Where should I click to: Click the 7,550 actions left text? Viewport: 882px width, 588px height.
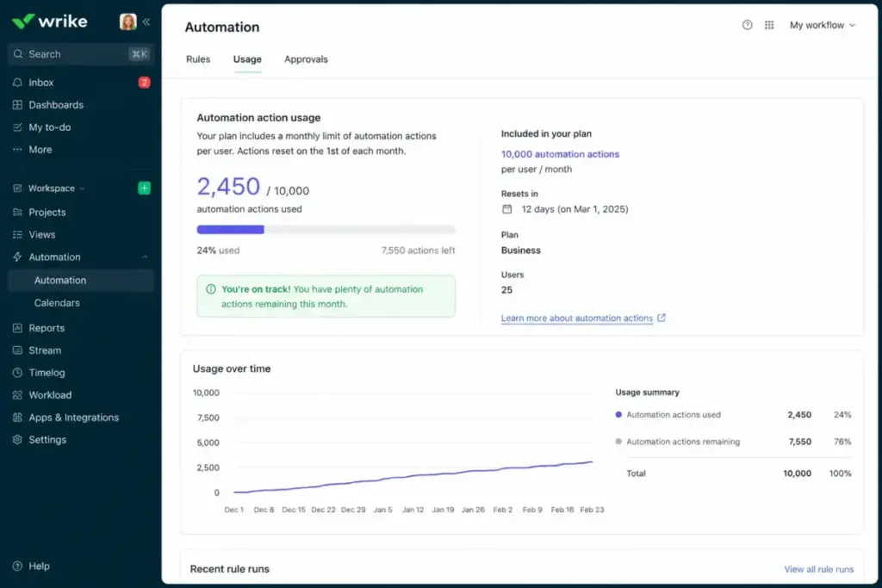pyautogui.click(x=418, y=251)
